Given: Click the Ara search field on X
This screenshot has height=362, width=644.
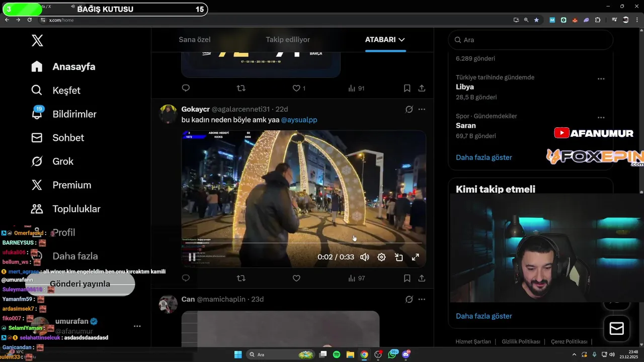Looking at the screenshot, I should pos(530,40).
